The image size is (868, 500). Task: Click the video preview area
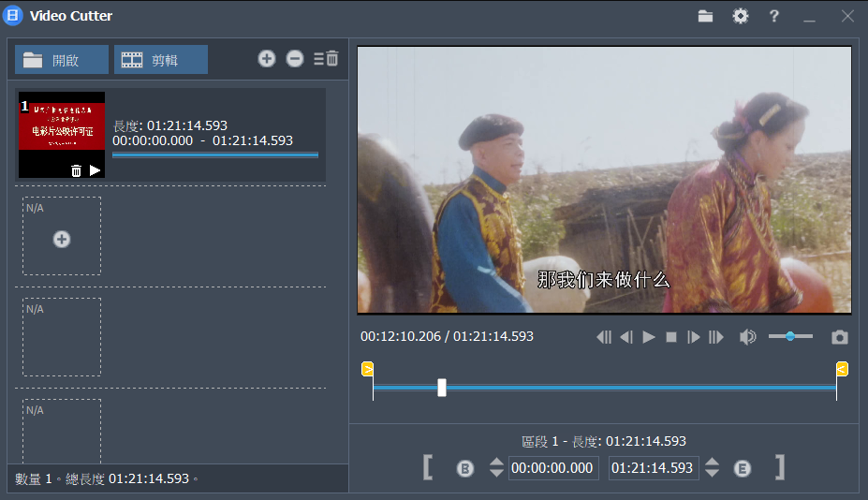click(x=604, y=180)
